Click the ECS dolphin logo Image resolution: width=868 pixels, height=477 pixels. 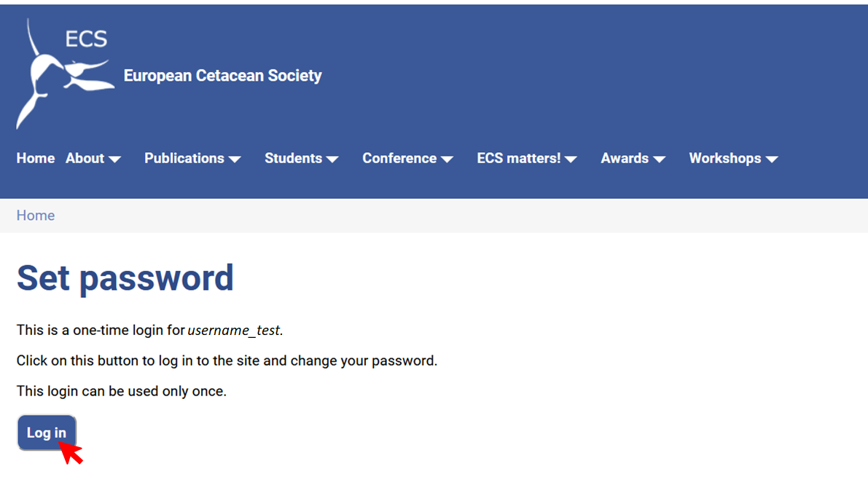pyautogui.click(x=62, y=73)
